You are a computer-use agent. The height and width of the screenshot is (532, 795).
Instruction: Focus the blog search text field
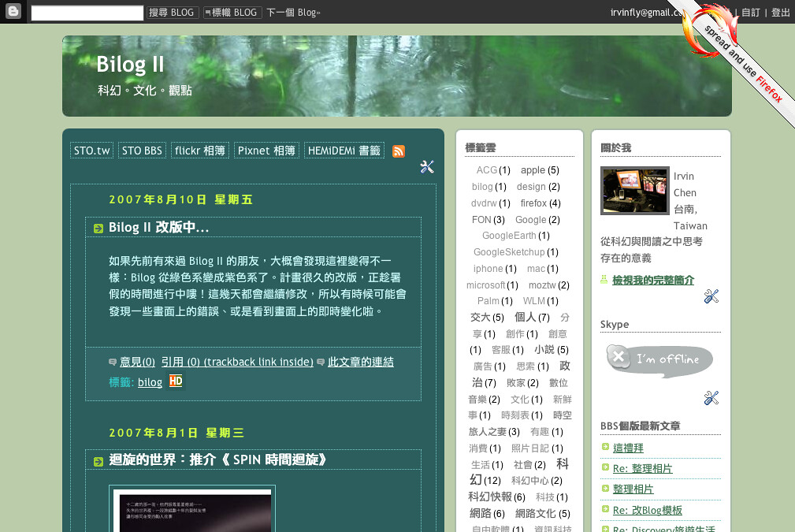pos(87,13)
